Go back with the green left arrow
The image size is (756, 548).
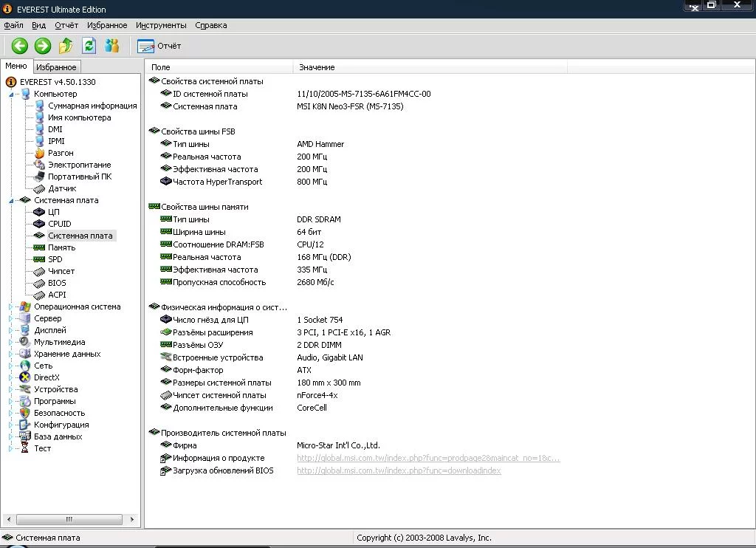(x=20, y=46)
